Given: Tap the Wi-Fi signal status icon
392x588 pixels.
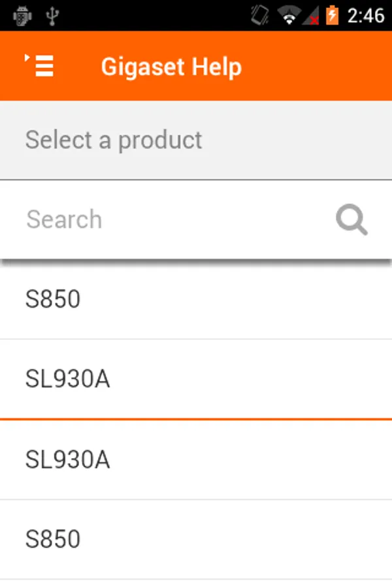Looking at the screenshot, I should click(287, 15).
